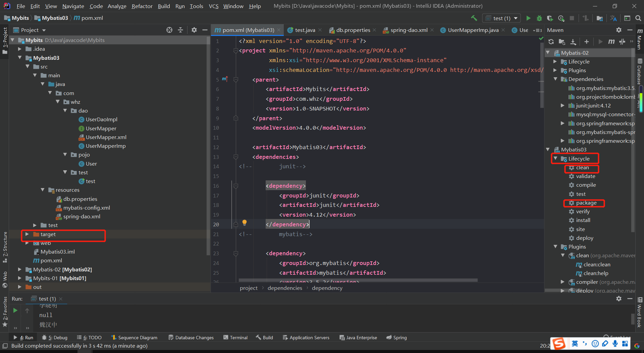Open Search Everywhere magnifier icon
644x353 pixels.
pyautogui.click(x=638, y=18)
